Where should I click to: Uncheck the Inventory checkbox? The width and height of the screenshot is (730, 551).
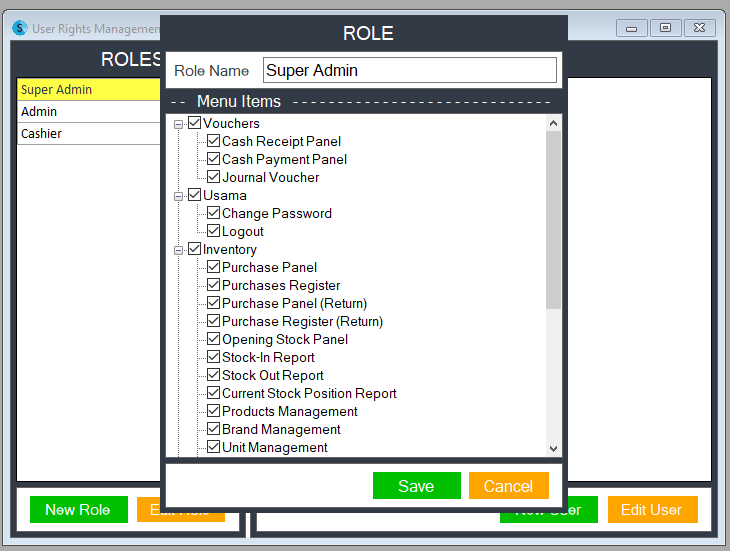(x=194, y=249)
